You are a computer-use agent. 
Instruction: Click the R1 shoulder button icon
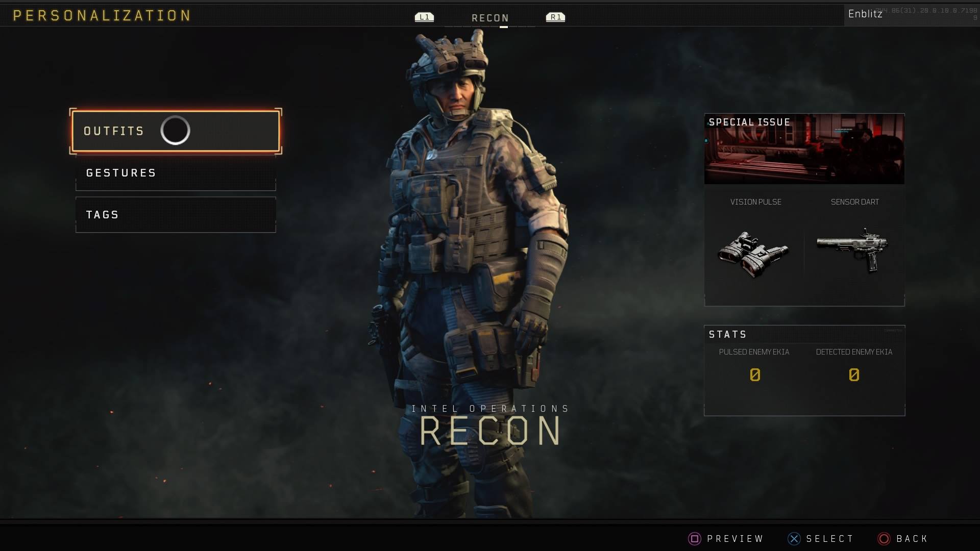pyautogui.click(x=555, y=17)
